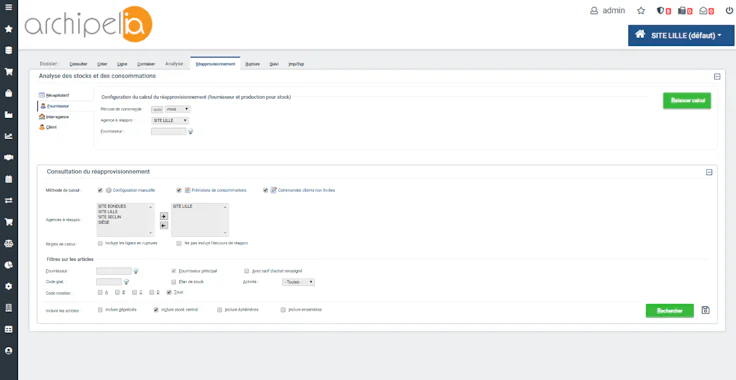Check Ne pas inclure l'encours de réappro

(x=179, y=243)
